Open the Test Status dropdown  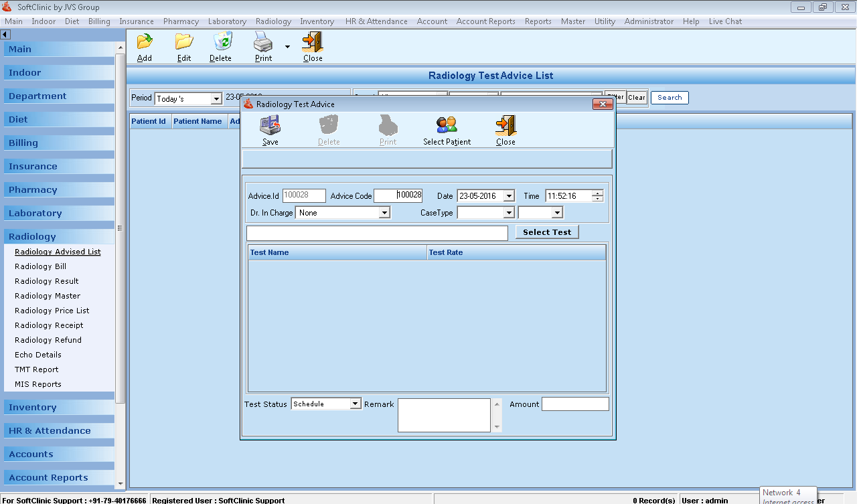coord(356,404)
